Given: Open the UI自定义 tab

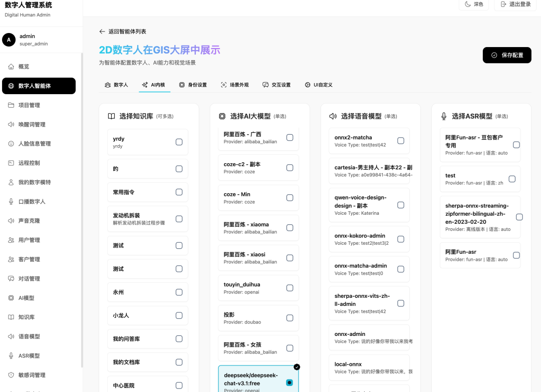Looking at the screenshot, I should [319, 85].
